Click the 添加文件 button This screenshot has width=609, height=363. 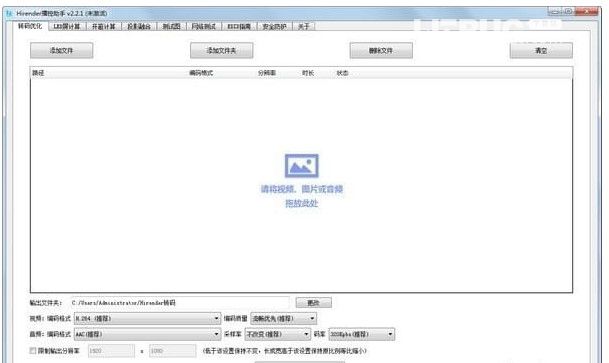coord(61,50)
